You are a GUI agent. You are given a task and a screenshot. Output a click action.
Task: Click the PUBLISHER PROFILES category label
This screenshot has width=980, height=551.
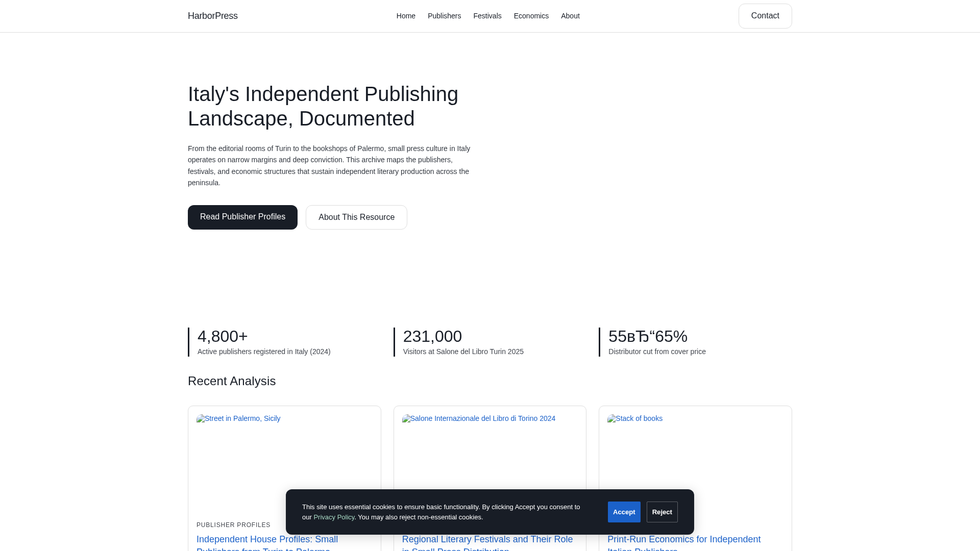coord(233,525)
